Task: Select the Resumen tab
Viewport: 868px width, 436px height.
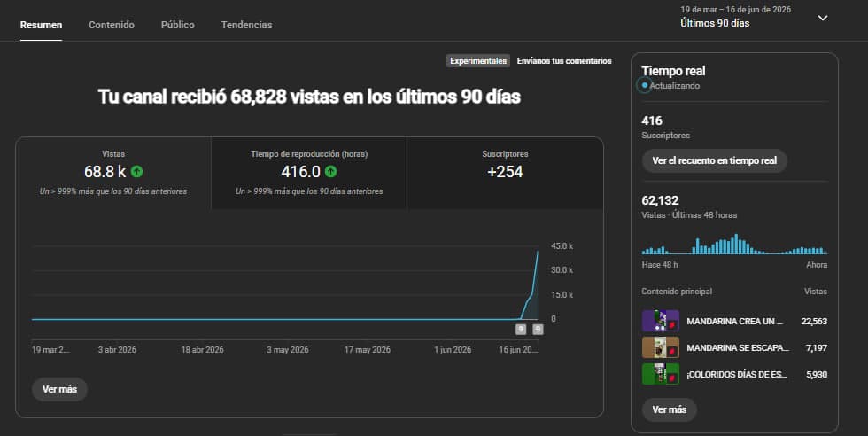Action: click(41, 25)
